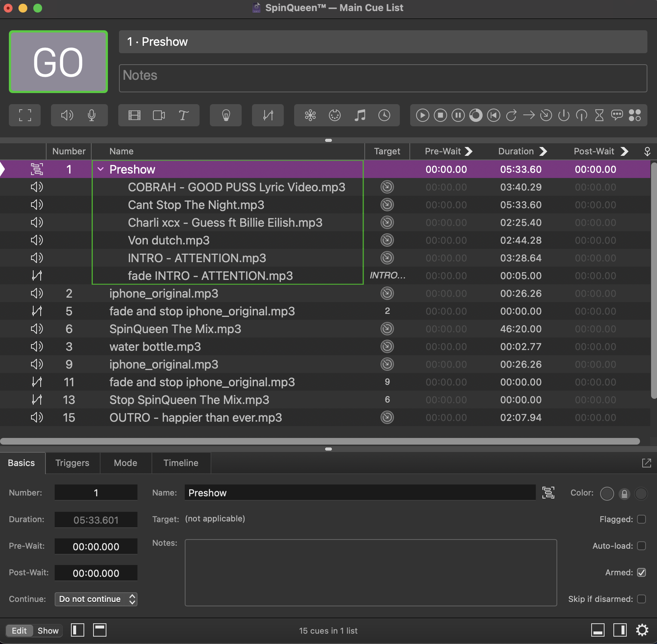Add a Text cue from toolbar

click(x=183, y=115)
